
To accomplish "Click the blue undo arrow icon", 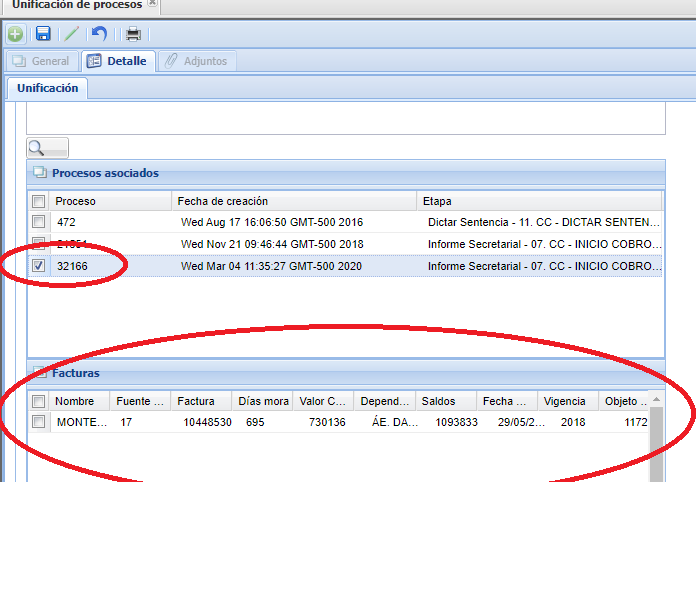I will click(x=98, y=34).
